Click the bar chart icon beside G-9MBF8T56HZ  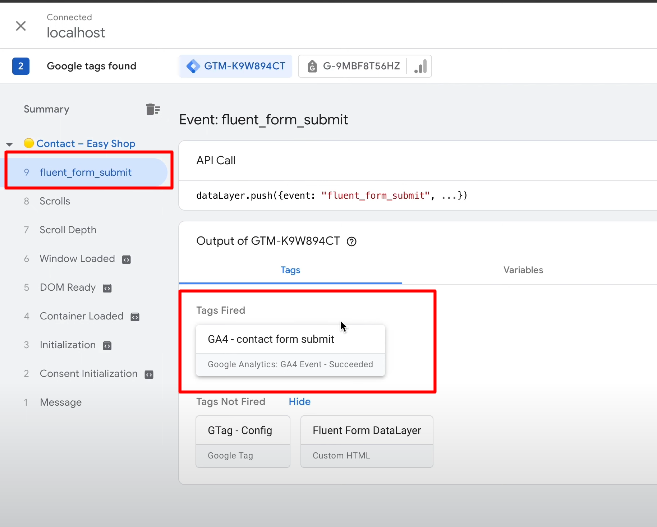point(421,66)
